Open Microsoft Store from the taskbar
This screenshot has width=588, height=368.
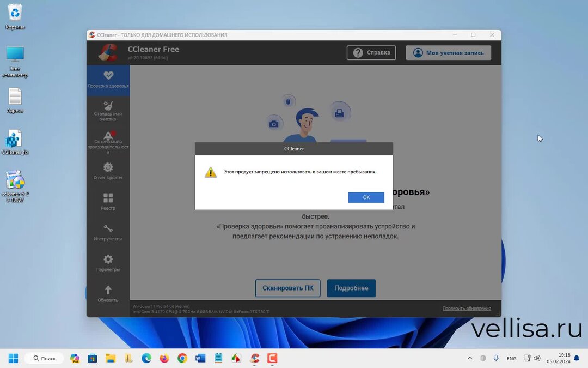[x=92, y=358]
